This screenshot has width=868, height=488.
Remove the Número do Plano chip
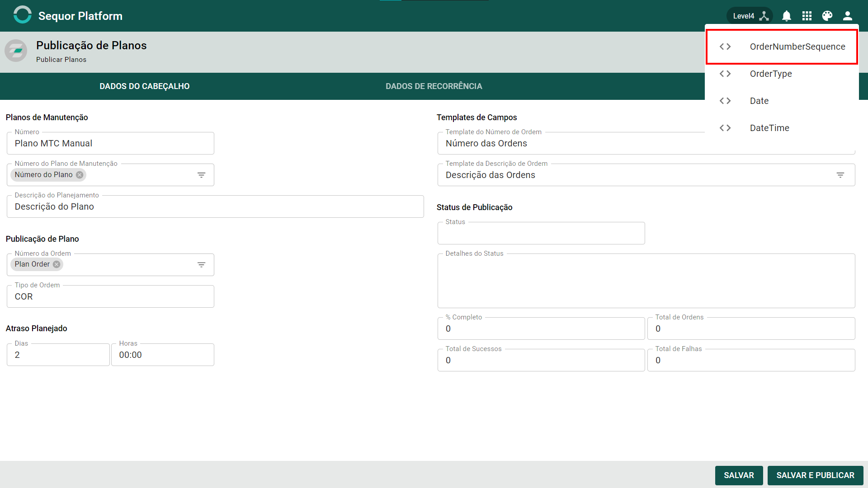[x=80, y=175]
